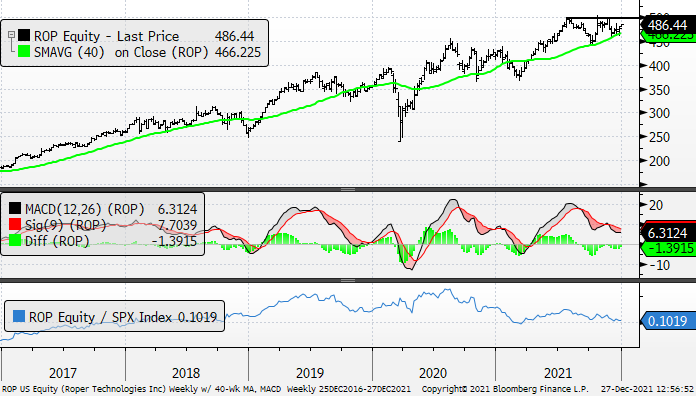Click the red Sig(9) legend swatch

pyautogui.click(x=15, y=224)
